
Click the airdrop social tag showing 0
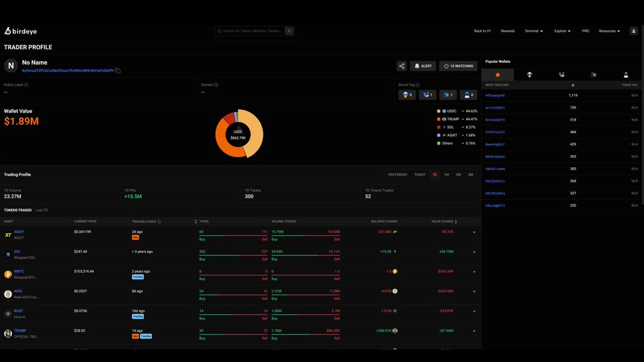[407, 95]
